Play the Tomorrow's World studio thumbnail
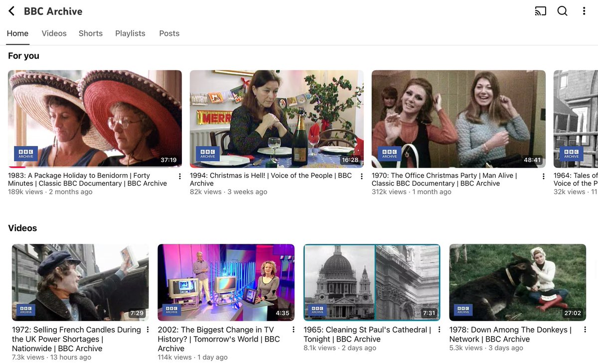The height and width of the screenshot is (364, 598). (x=226, y=282)
